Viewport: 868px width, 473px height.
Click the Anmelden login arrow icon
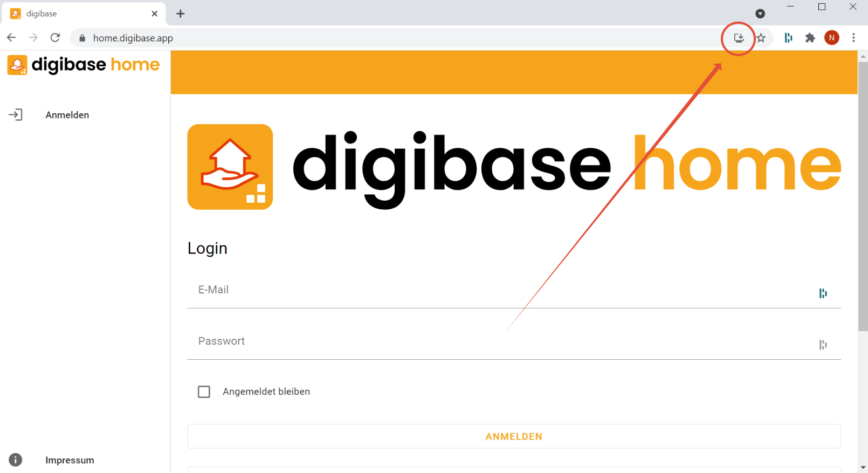[16, 115]
